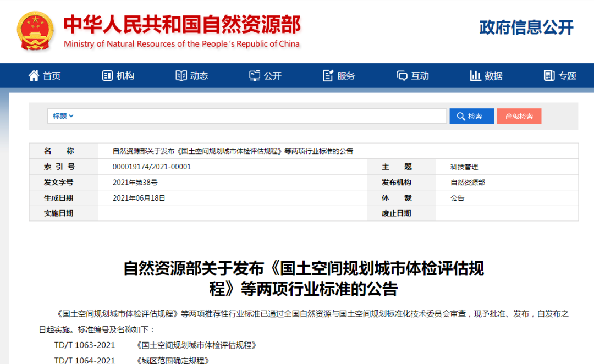Screen dimensions: 594x364
Task: Click the subject value 科技管理
Action: coord(464,167)
